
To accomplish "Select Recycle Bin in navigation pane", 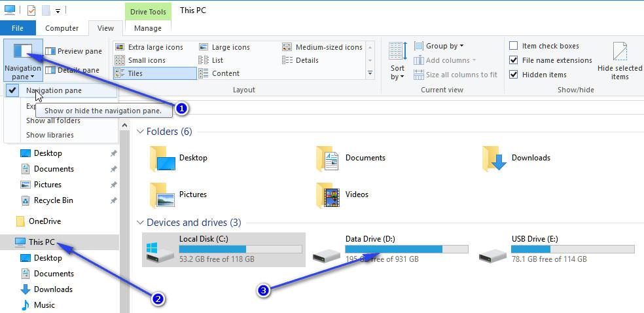I will (x=54, y=200).
